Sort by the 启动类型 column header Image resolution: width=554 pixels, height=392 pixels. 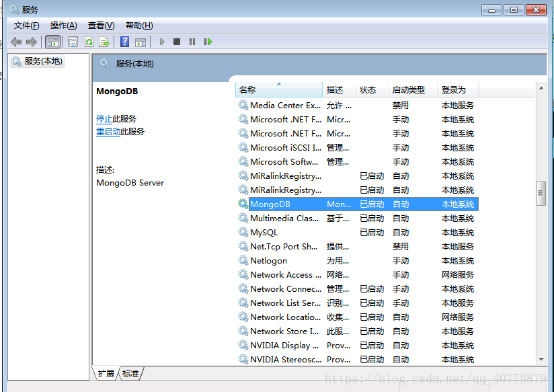click(x=413, y=90)
